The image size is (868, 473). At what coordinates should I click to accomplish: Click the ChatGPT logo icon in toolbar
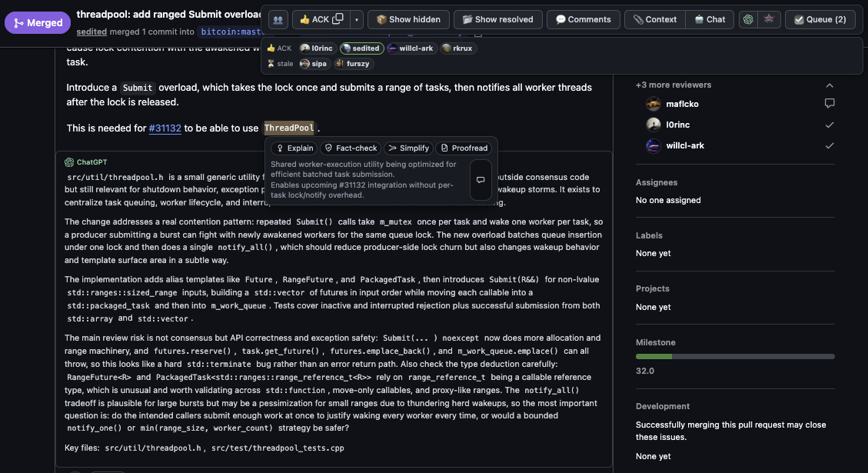click(x=748, y=19)
